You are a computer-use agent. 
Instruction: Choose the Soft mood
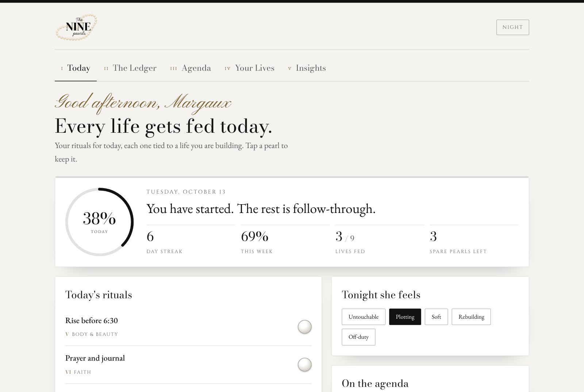(436, 317)
